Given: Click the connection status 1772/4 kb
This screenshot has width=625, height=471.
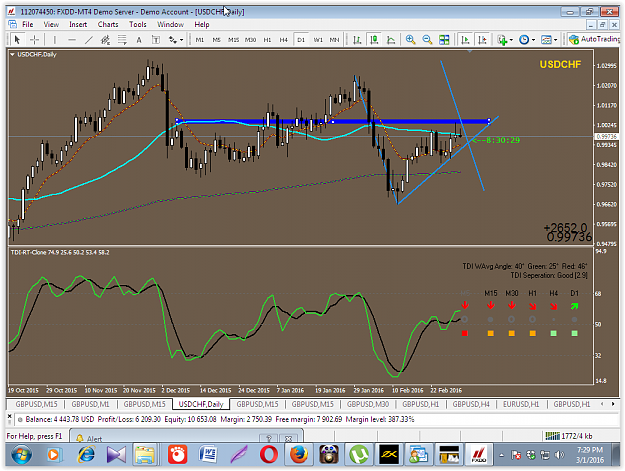Looking at the screenshot, I should pyautogui.click(x=569, y=436).
